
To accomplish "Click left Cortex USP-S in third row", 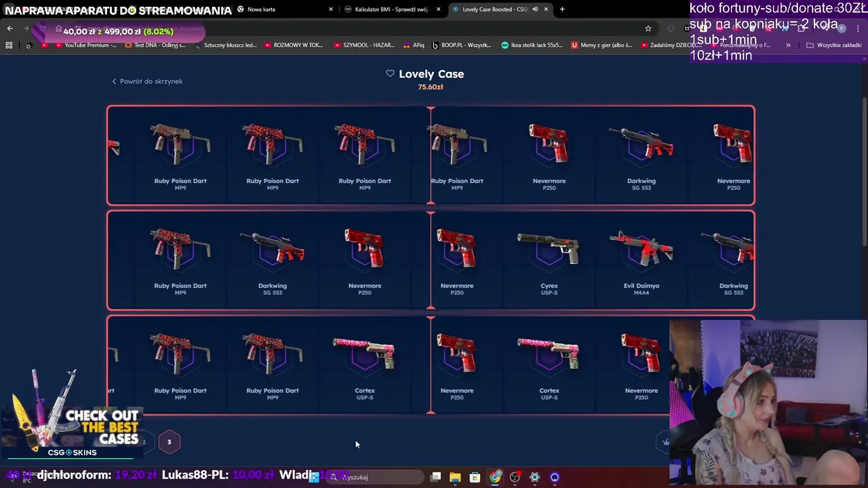I will pyautogui.click(x=364, y=365).
